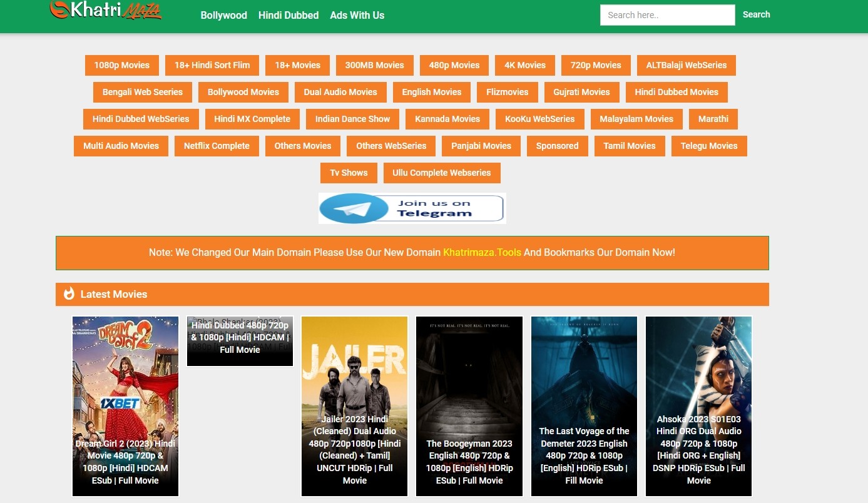Viewport: 868px width, 503px height.
Task: Go to Sponsored category
Action: point(557,146)
